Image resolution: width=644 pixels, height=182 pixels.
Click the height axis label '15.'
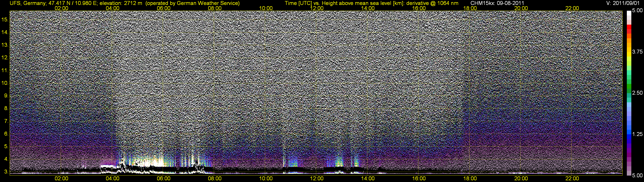point(5,19)
